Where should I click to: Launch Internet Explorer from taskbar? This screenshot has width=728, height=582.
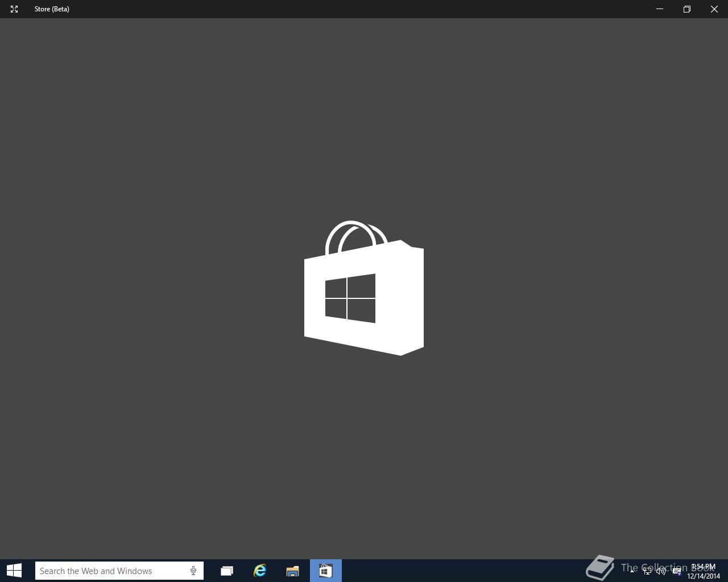pyautogui.click(x=260, y=571)
